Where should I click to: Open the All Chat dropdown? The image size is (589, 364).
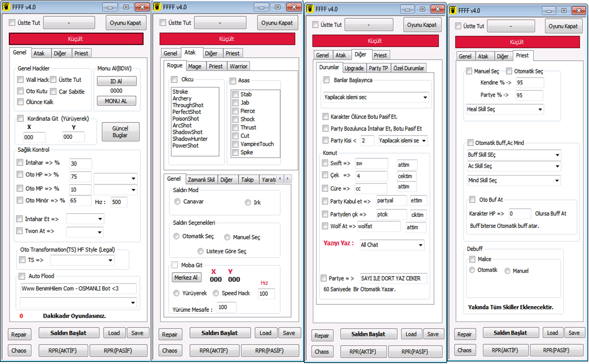tap(392, 245)
